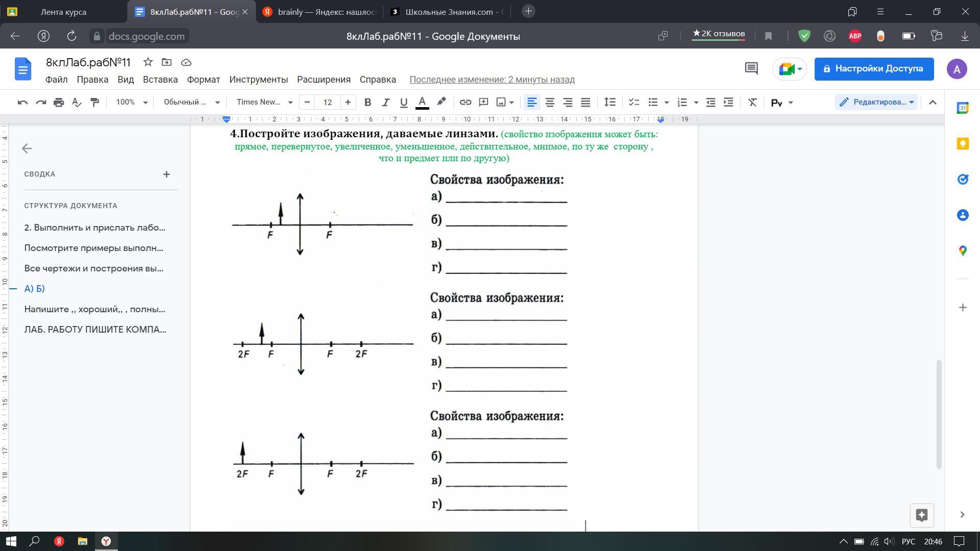The image size is (980, 551).
Task: Click the insert link icon
Action: (465, 103)
